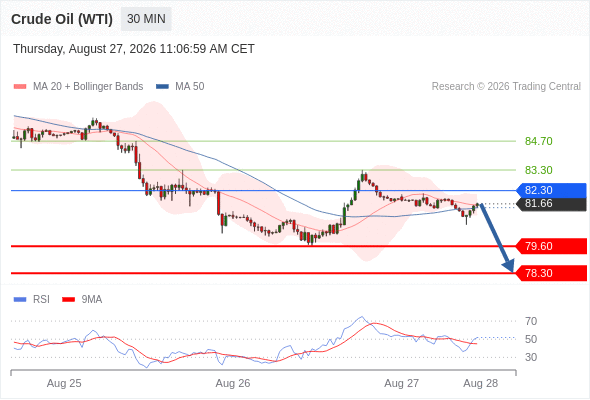This screenshot has height=400, width=590.
Task: Click the 84.70 resistance level label
Action: click(x=538, y=141)
